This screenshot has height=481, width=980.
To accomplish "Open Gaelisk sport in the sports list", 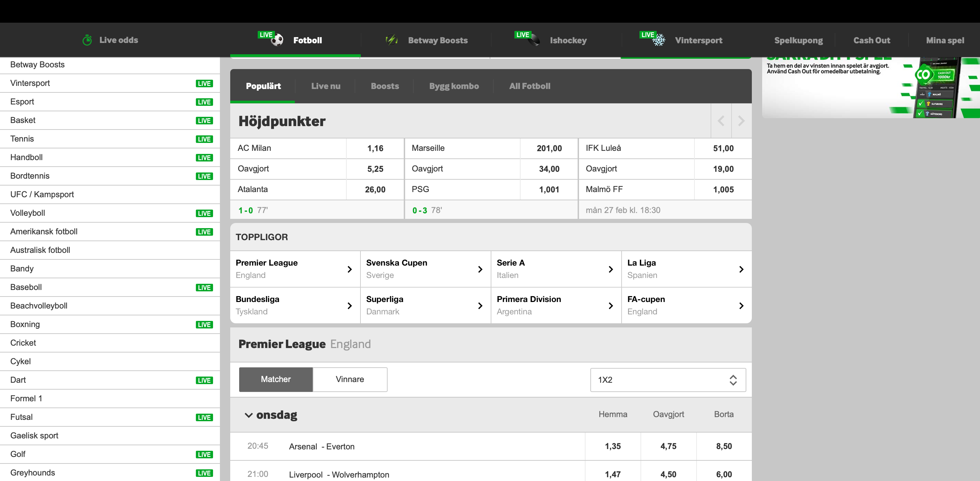I will pos(110,436).
